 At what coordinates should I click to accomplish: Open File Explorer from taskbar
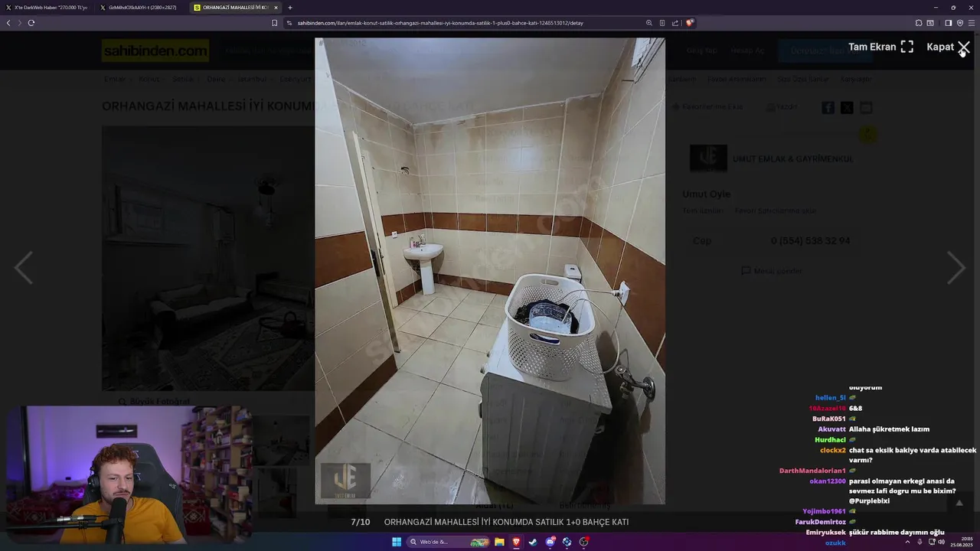(499, 542)
